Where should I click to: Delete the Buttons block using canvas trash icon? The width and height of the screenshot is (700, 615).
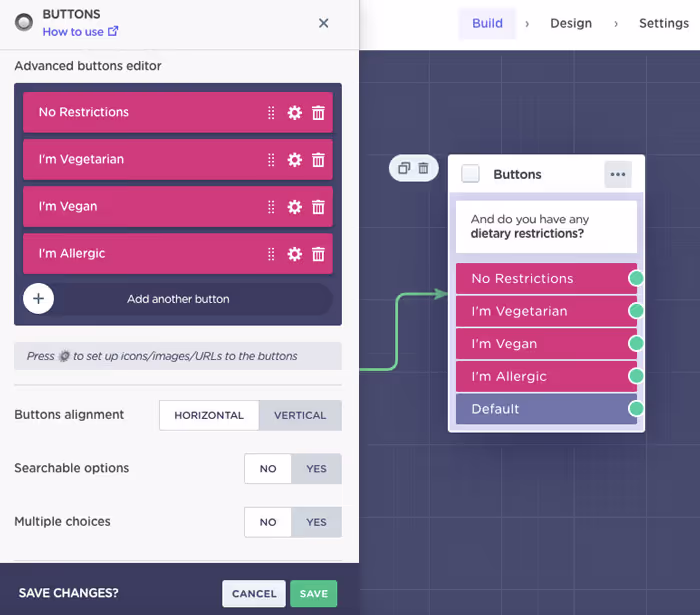tap(423, 168)
